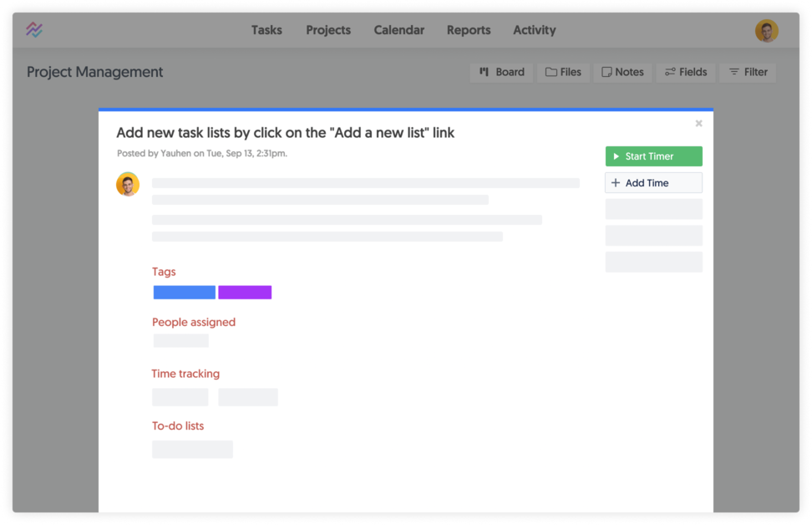The height and width of the screenshot is (525, 812).
Task: Start the timer for this task
Action: coord(653,155)
